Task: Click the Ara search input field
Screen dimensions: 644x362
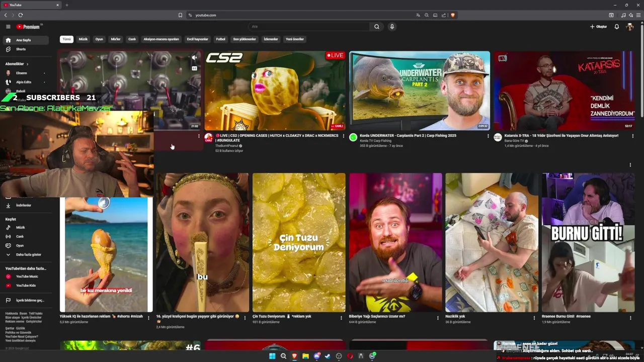Action: [309, 27]
